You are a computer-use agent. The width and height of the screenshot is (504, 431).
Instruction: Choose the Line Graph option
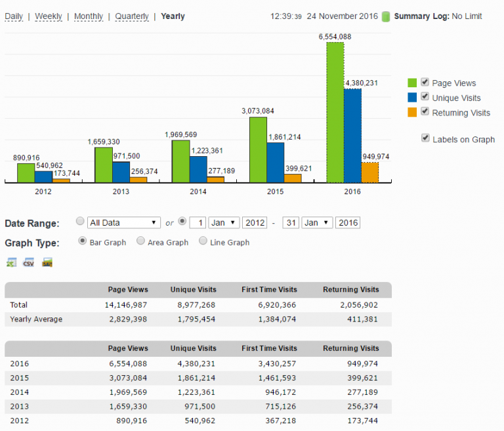pos(203,241)
